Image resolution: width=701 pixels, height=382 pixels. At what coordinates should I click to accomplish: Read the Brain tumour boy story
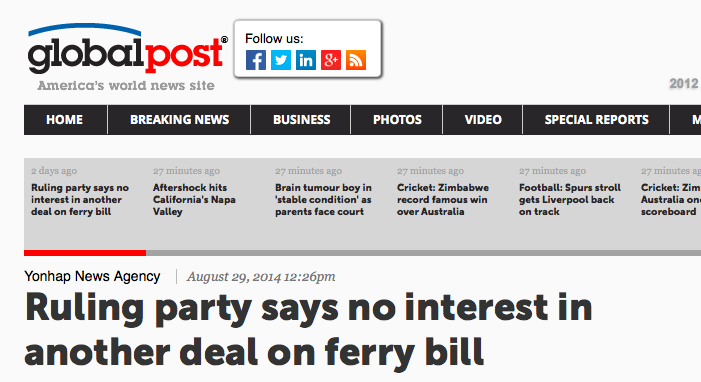coord(323,199)
